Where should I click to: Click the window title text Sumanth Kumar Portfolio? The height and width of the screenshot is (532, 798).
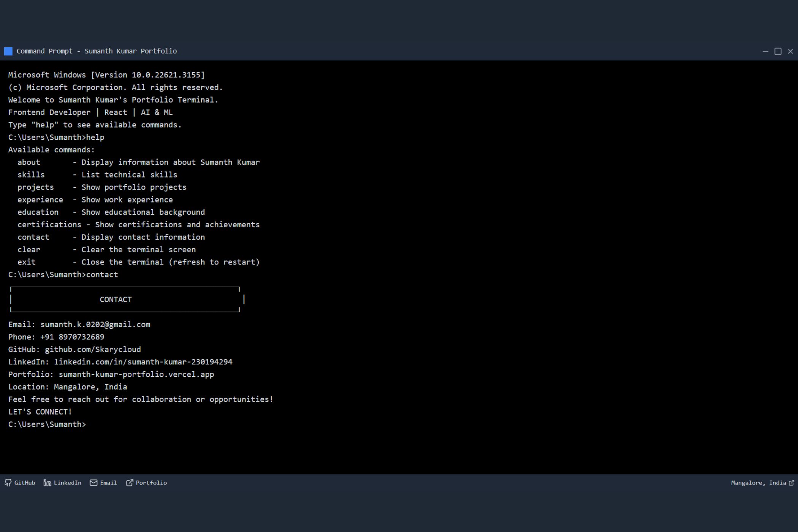click(130, 51)
